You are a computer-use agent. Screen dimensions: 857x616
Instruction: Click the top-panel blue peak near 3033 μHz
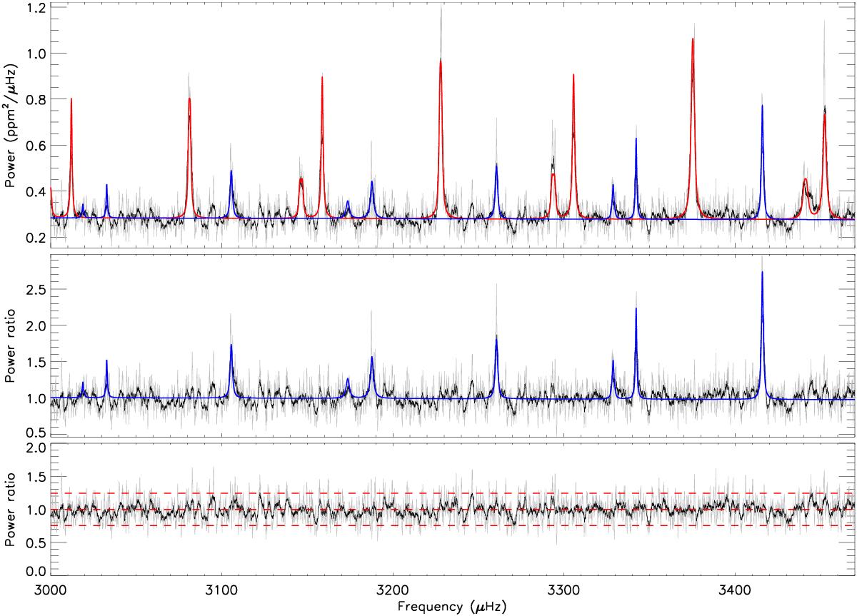pos(106,186)
